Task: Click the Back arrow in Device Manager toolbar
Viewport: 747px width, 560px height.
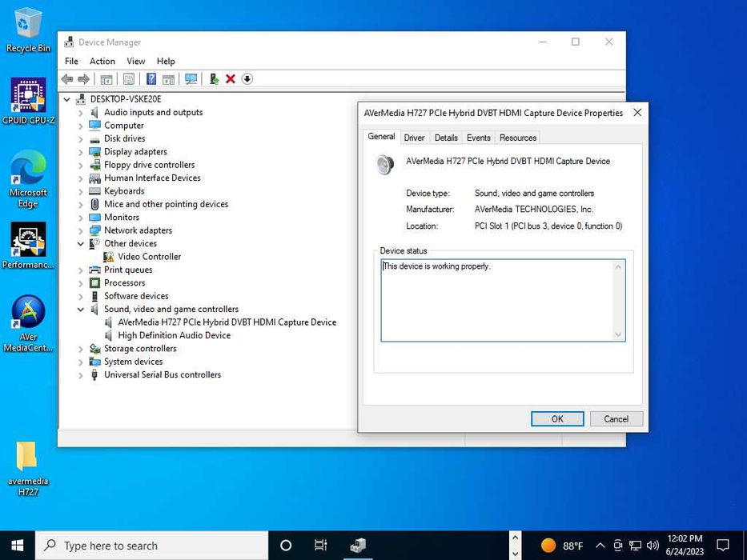Action: tap(67, 78)
